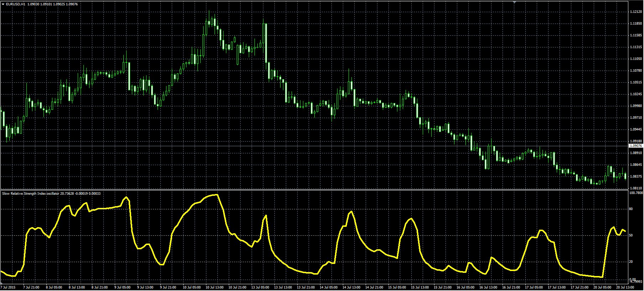Click the 9 Jul 21:00 time label

[x=168, y=287]
